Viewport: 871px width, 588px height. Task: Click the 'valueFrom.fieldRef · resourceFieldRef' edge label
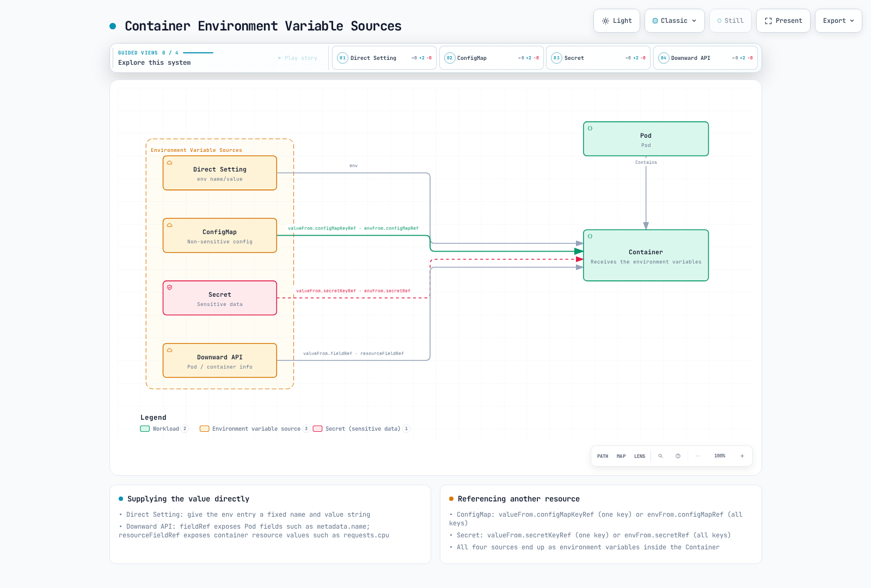[354, 353]
